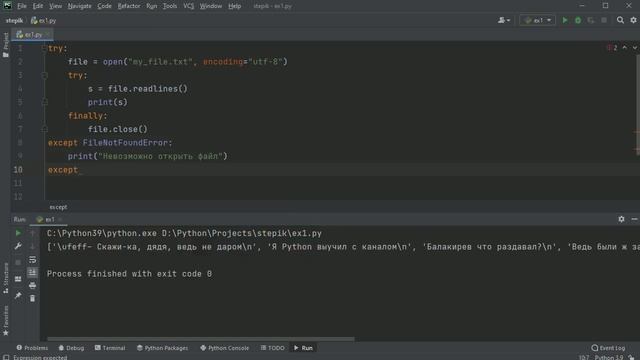Open Run panel options gear

[x=621, y=219]
